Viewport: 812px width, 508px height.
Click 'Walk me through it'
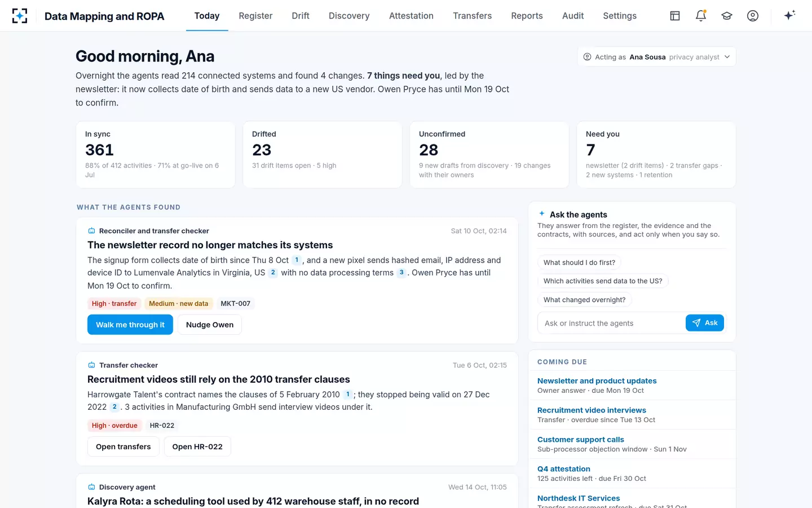click(130, 325)
